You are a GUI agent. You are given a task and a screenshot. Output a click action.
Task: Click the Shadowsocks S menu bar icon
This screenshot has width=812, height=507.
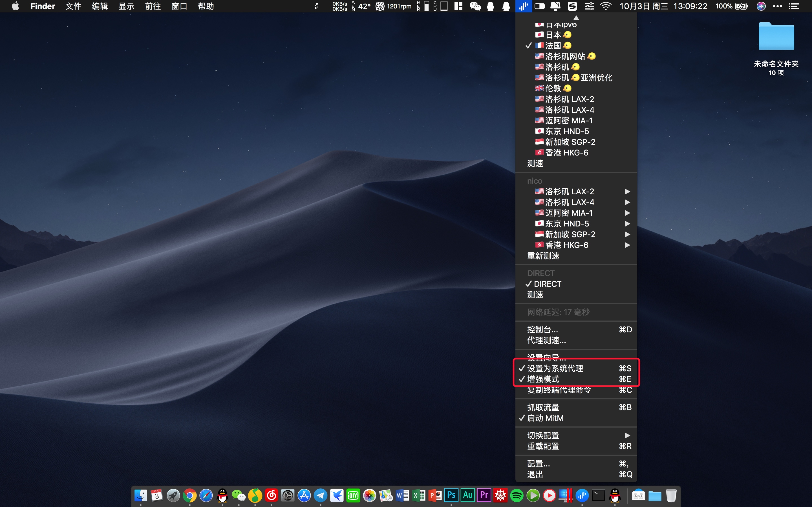coord(572,6)
